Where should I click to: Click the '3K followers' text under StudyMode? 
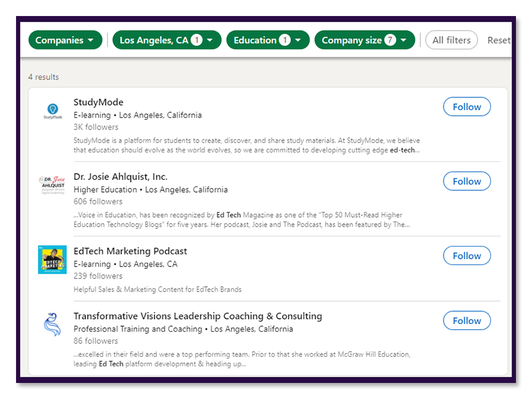point(96,127)
